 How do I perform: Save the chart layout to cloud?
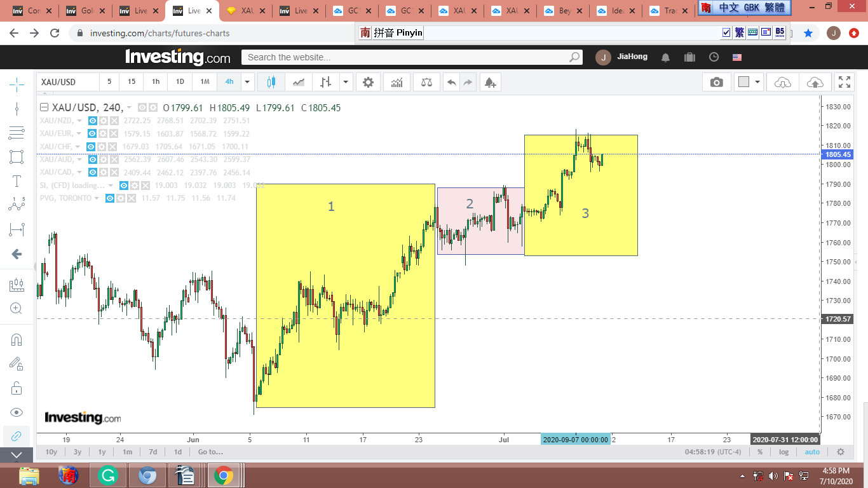815,82
